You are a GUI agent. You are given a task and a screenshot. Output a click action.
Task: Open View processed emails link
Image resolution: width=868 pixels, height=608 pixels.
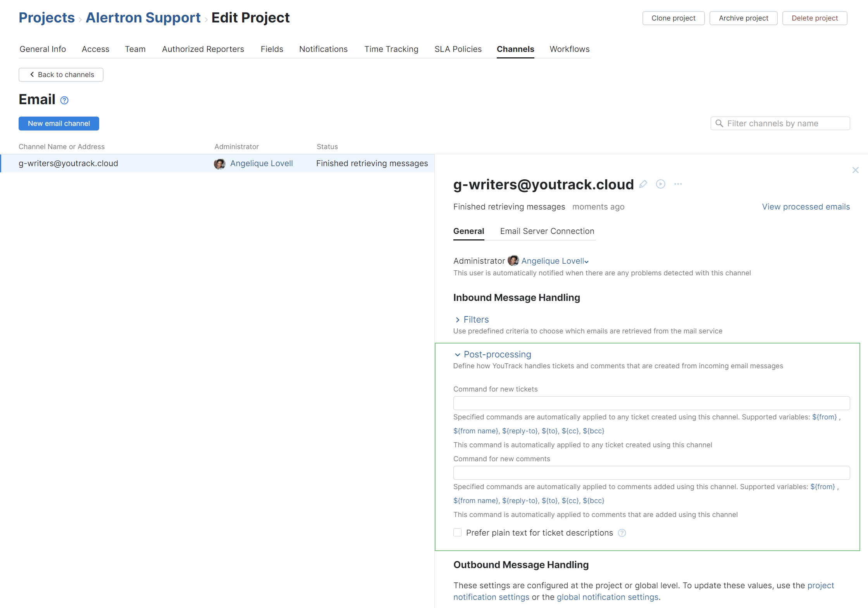(806, 207)
